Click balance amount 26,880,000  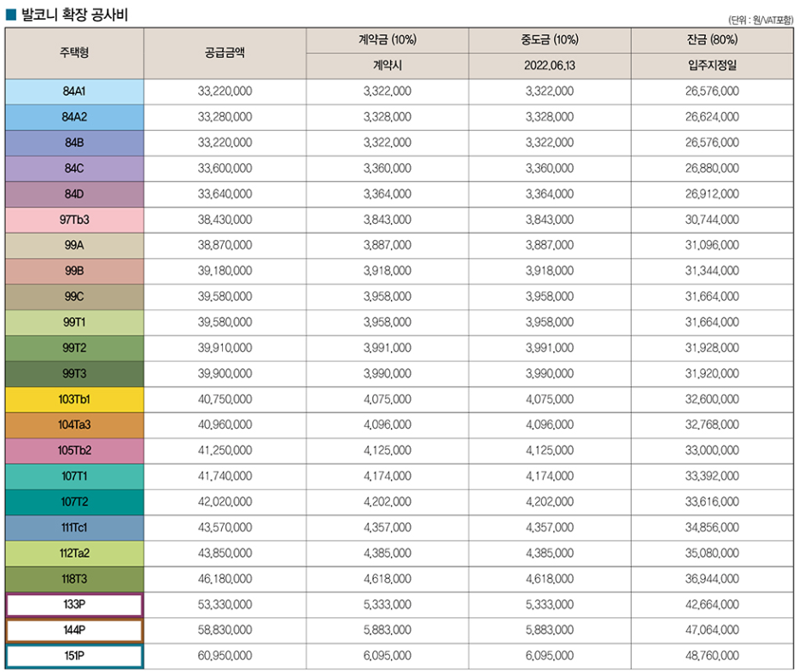tap(712, 169)
